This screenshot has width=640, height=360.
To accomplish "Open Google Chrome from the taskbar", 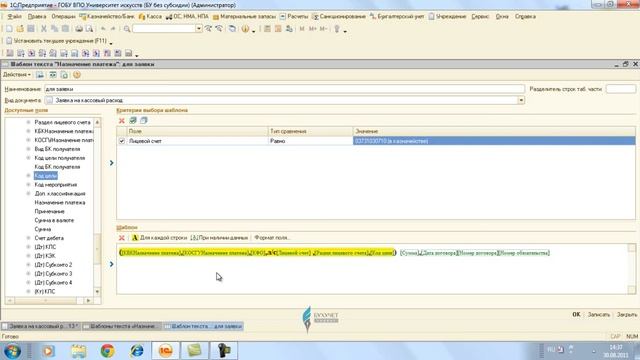I will coord(107,351).
